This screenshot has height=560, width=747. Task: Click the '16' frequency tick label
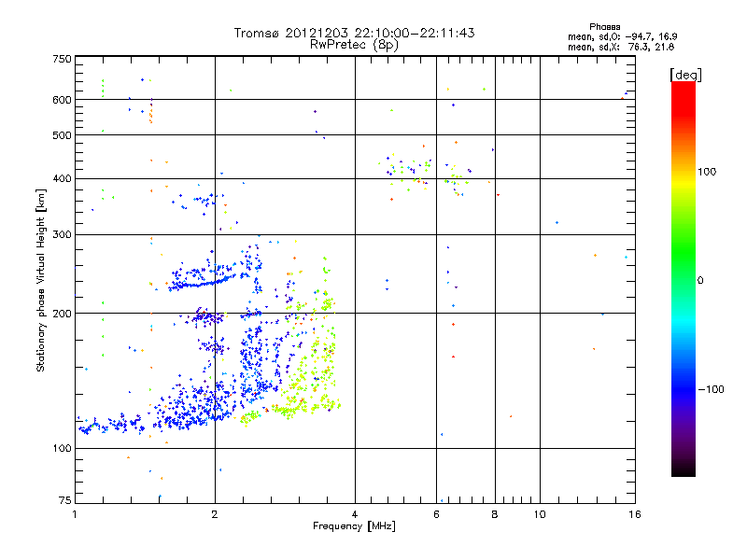point(635,514)
